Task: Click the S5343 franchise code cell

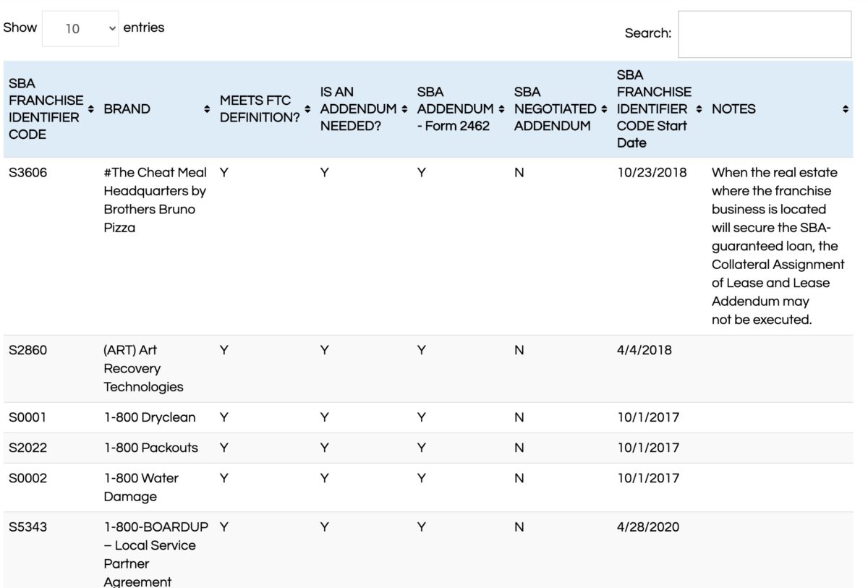Action: 27,527
